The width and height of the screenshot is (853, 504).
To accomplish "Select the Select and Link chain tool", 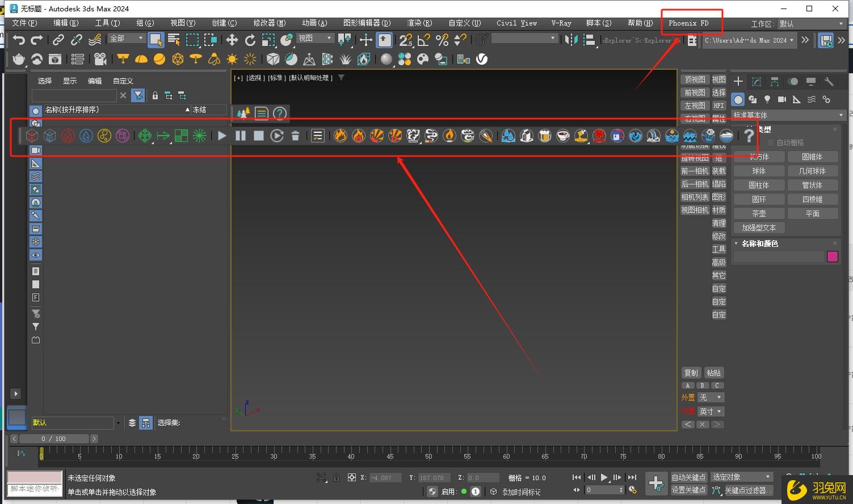I will click(x=58, y=40).
